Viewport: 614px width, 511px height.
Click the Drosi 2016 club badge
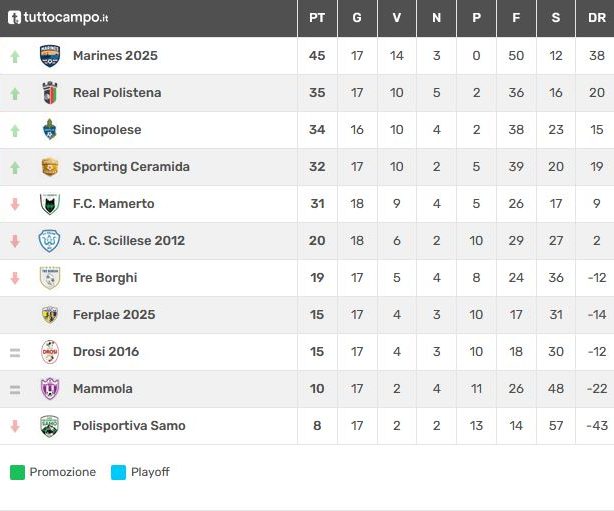click(x=49, y=352)
